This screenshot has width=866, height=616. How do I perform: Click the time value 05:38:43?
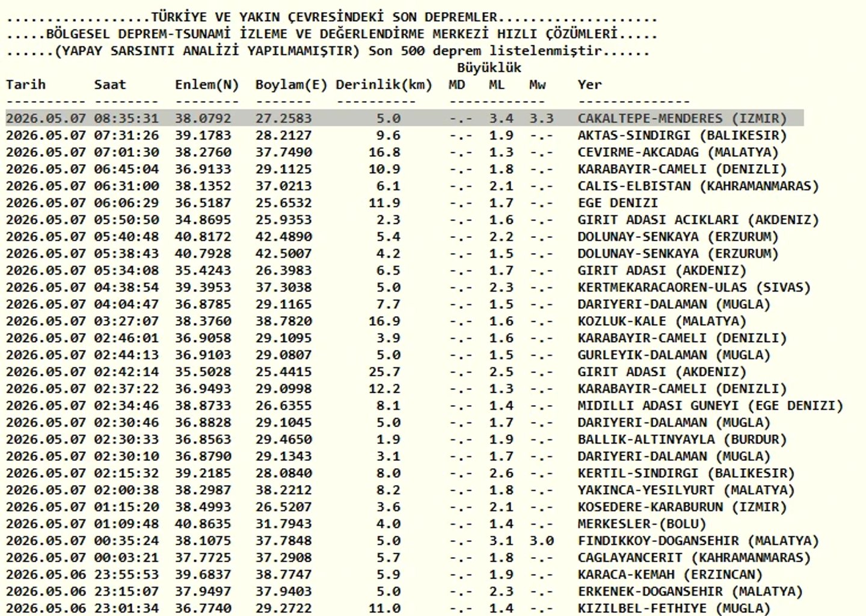coord(126,253)
